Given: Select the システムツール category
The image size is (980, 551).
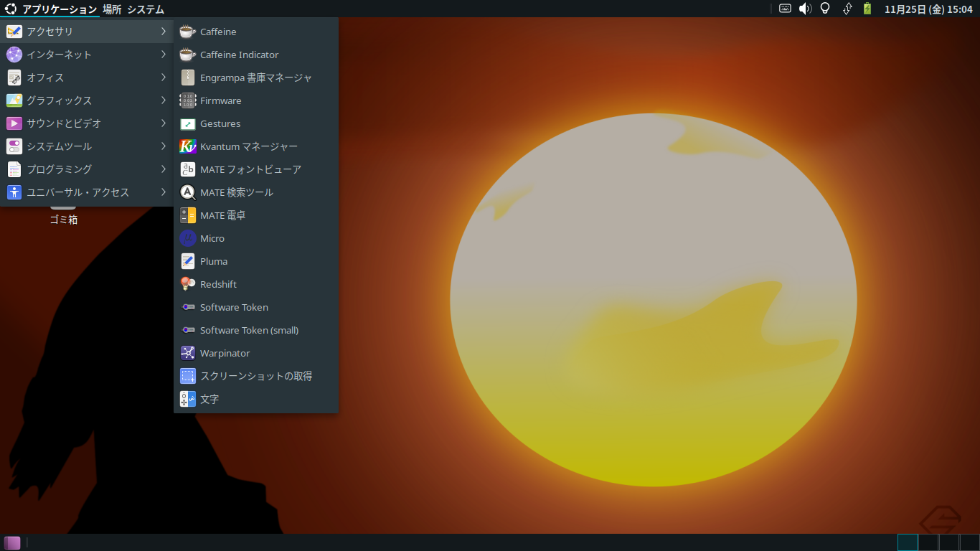Looking at the screenshot, I should (x=87, y=146).
